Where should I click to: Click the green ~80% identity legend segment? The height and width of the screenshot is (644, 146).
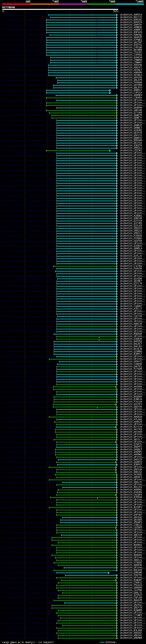pyautogui.click(x=101, y=4)
